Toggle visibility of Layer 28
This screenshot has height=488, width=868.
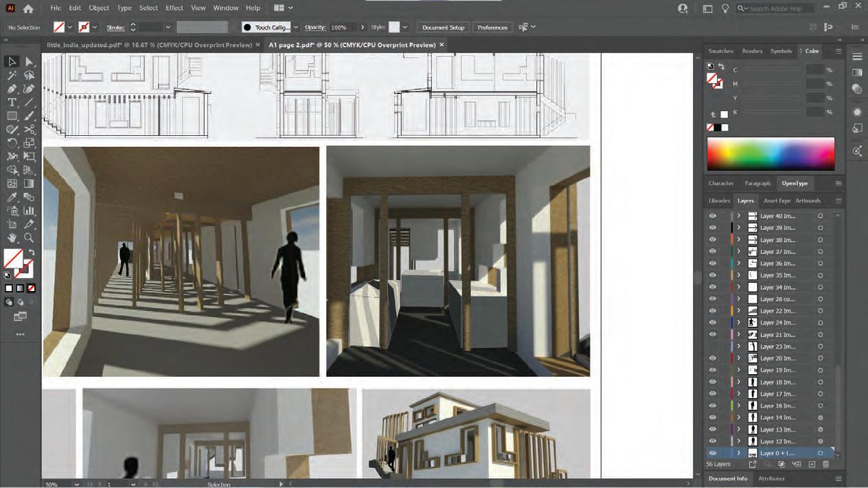[713, 299]
